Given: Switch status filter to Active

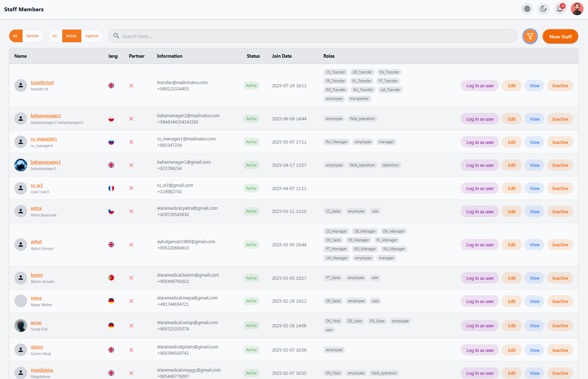Looking at the screenshot, I should [71, 36].
